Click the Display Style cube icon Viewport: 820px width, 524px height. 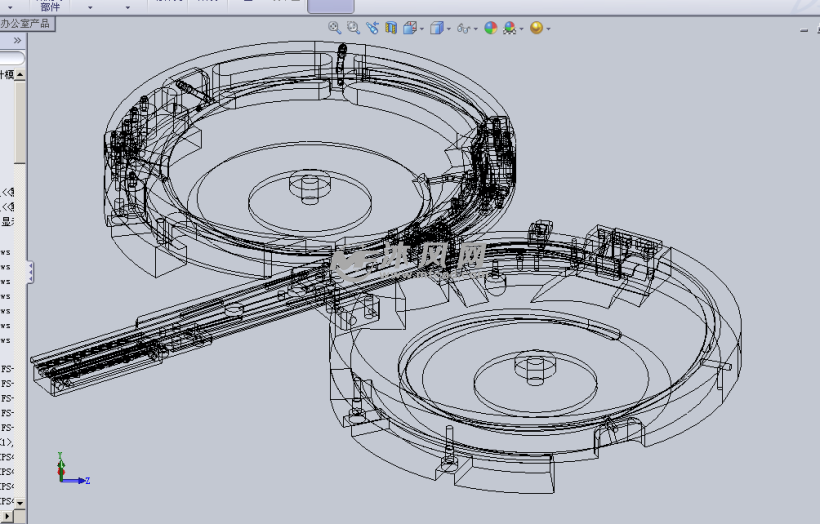click(x=436, y=28)
